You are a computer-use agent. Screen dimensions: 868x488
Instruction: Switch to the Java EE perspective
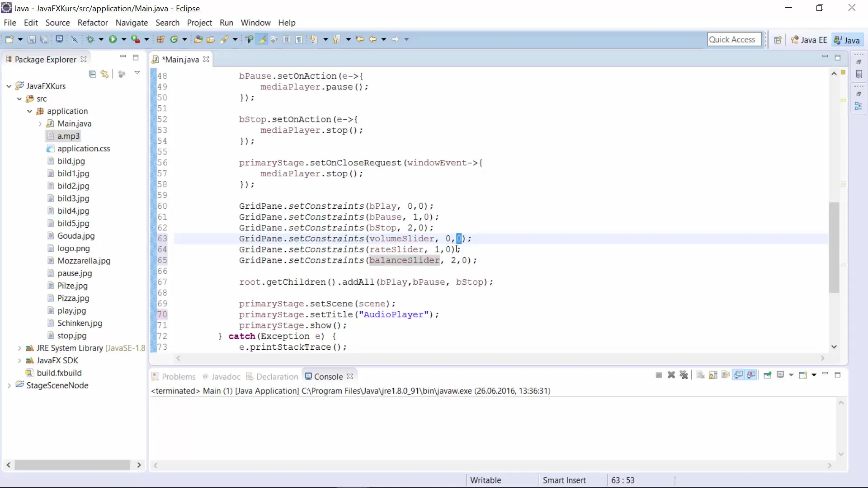(x=809, y=40)
